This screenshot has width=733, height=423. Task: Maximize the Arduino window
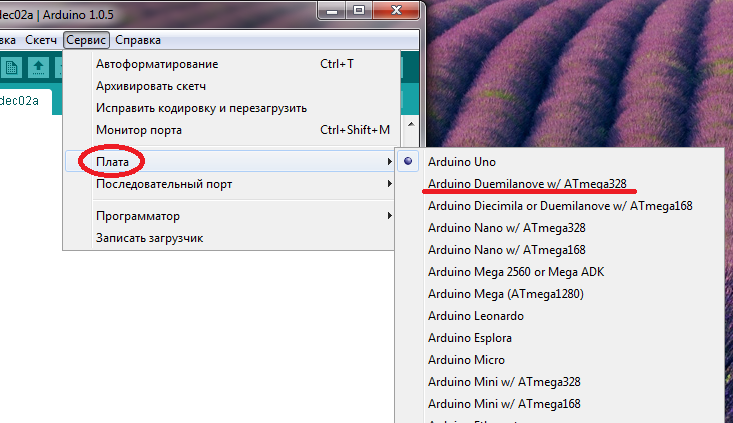pyautogui.click(x=359, y=11)
